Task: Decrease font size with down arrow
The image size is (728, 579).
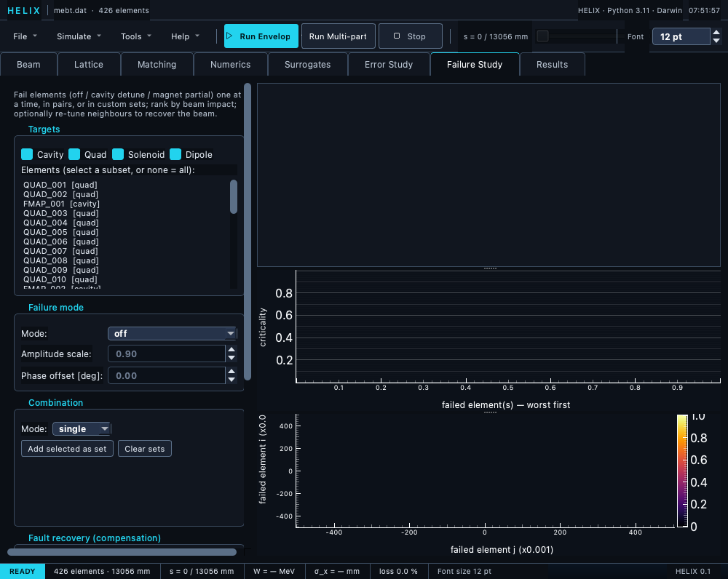Action: [716, 41]
